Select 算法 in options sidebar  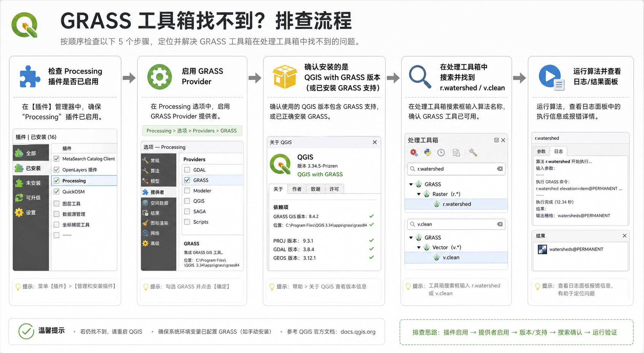pyautogui.click(x=159, y=171)
